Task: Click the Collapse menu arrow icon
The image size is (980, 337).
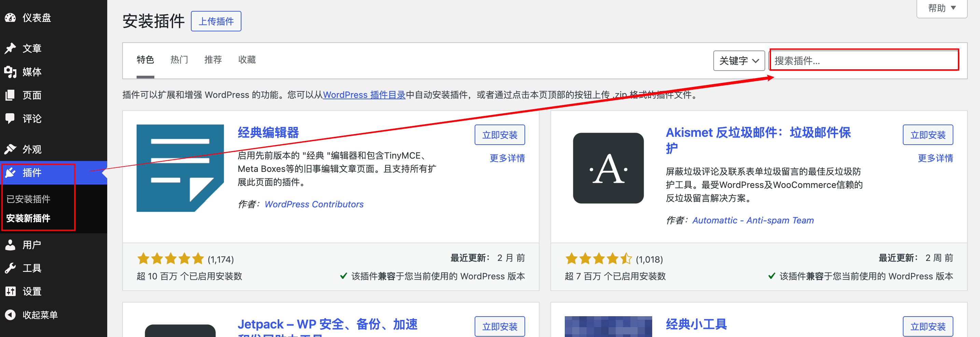Action: click(x=10, y=314)
